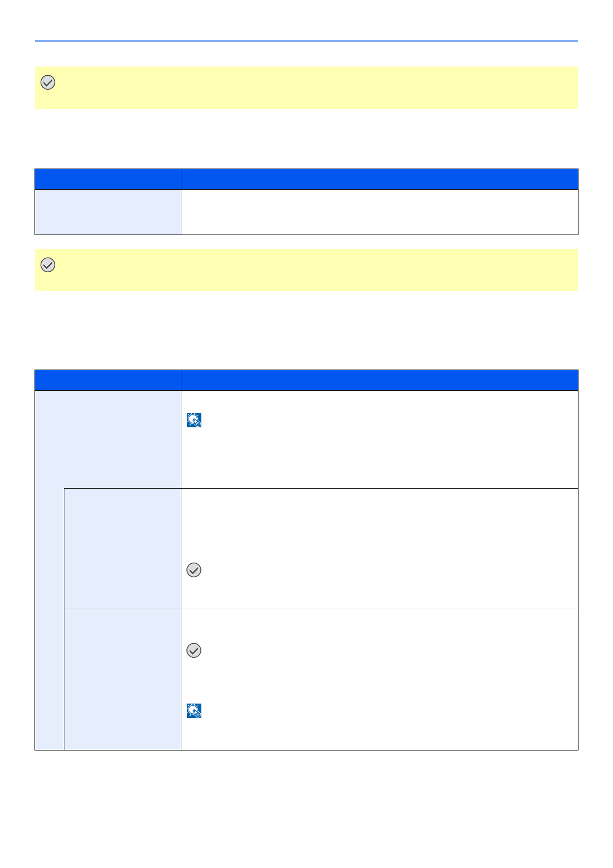Select the first nested light-blue item cell
Screen dimensions: 613x868
123,548
